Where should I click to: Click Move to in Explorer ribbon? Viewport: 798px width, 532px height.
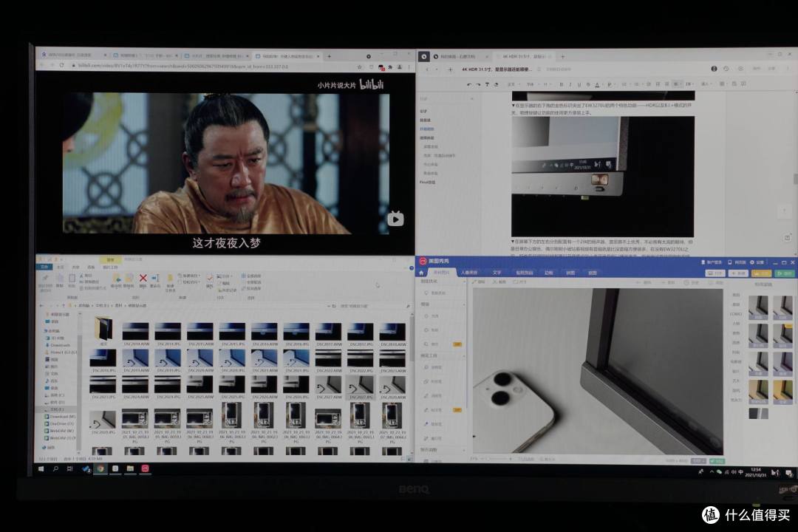[x=117, y=281]
